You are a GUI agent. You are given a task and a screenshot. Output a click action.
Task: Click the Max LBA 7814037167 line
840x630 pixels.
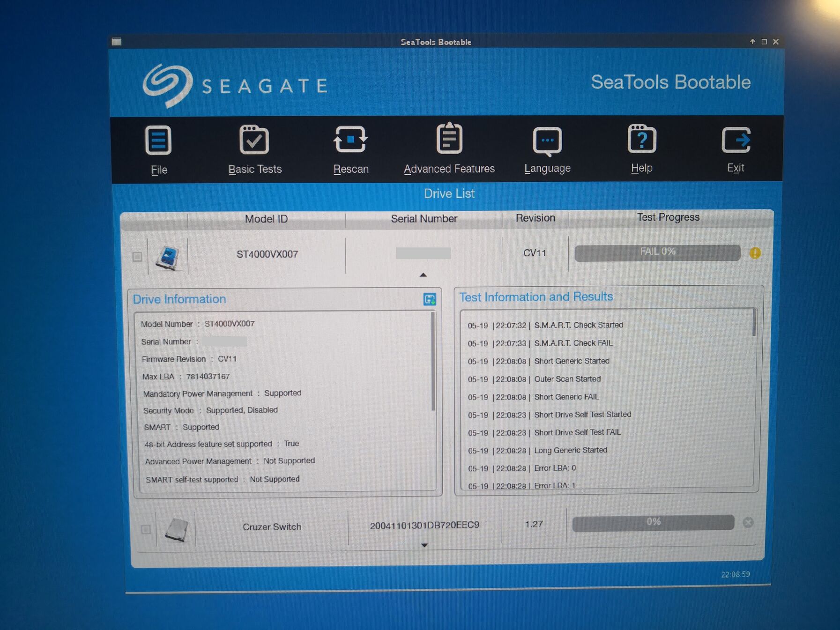(x=186, y=377)
